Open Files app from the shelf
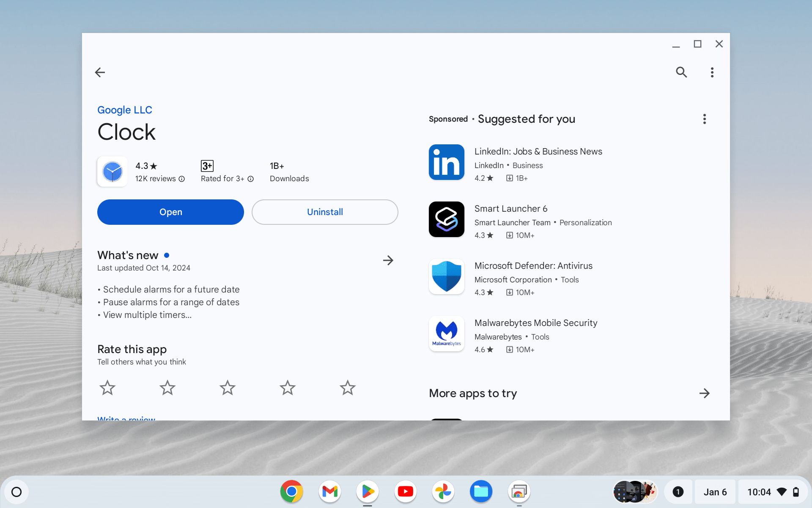 pos(481,491)
